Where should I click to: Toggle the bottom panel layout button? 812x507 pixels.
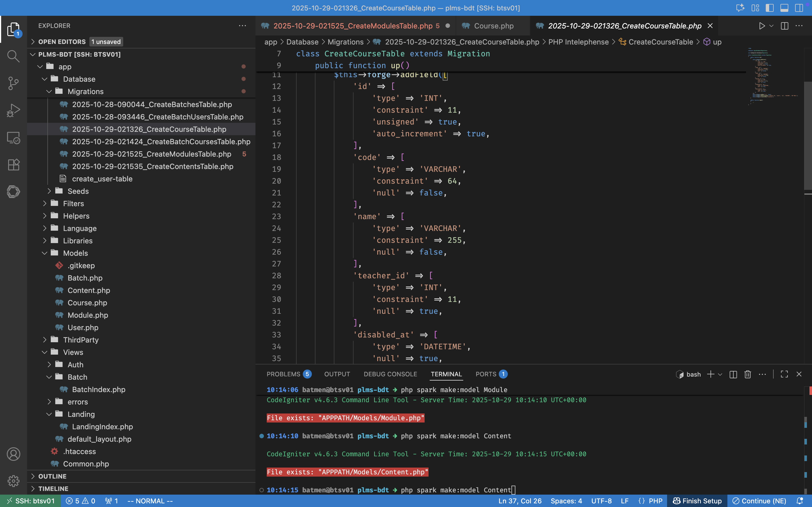click(x=784, y=8)
